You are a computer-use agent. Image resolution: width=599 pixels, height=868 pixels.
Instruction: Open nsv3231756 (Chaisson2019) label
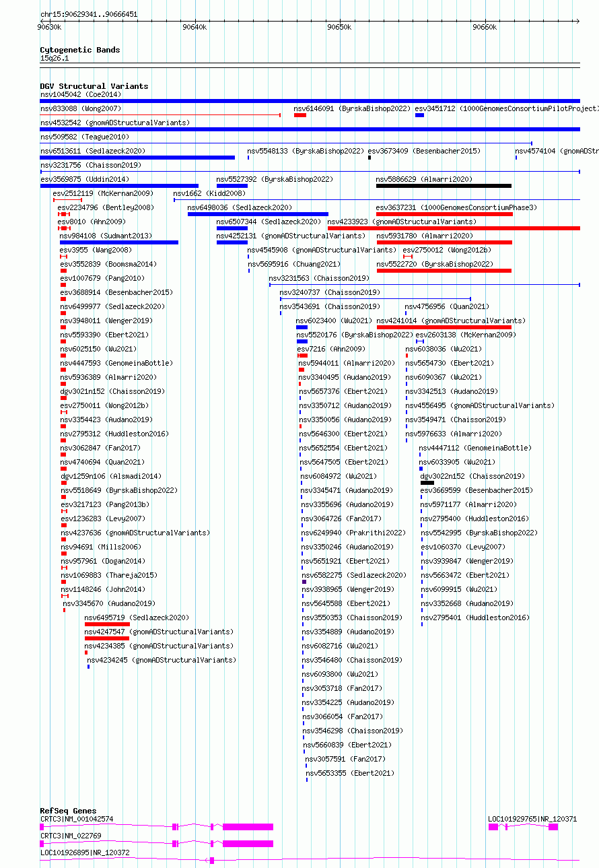click(91, 165)
